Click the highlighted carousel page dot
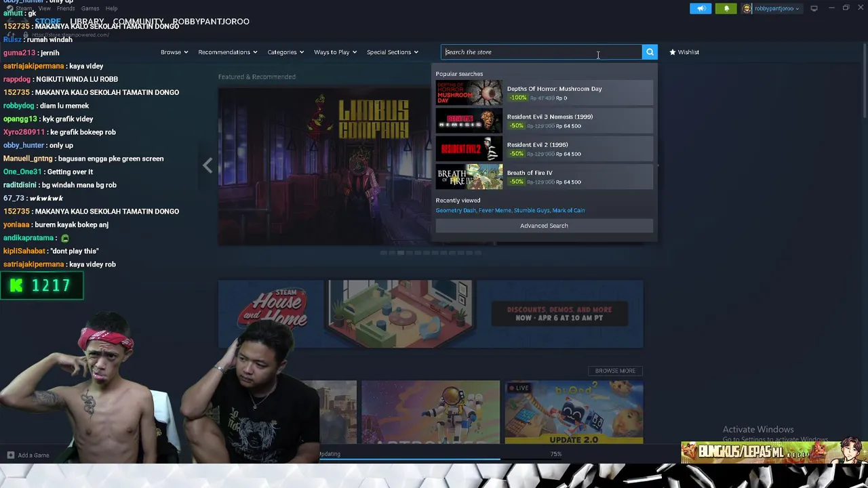868x488 pixels. point(400,253)
